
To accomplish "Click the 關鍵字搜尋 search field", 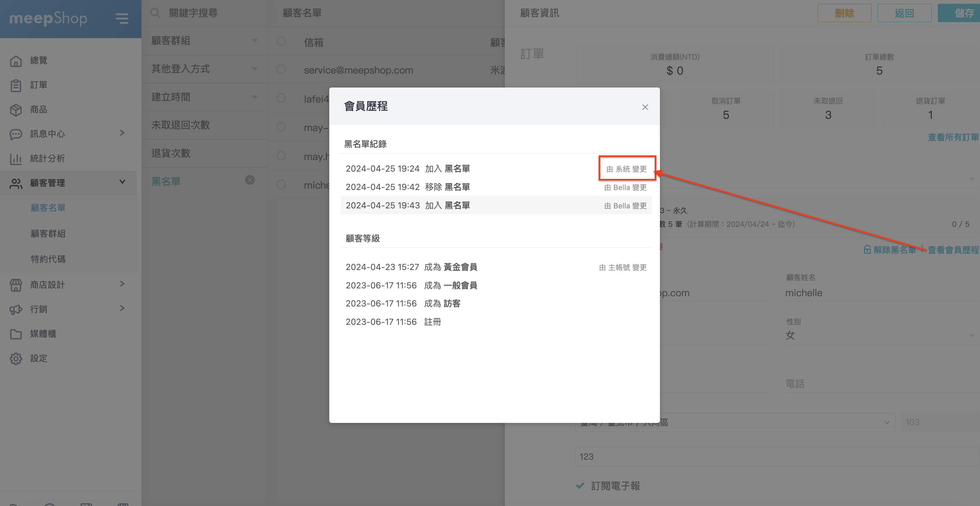I will pyautogui.click(x=193, y=13).
